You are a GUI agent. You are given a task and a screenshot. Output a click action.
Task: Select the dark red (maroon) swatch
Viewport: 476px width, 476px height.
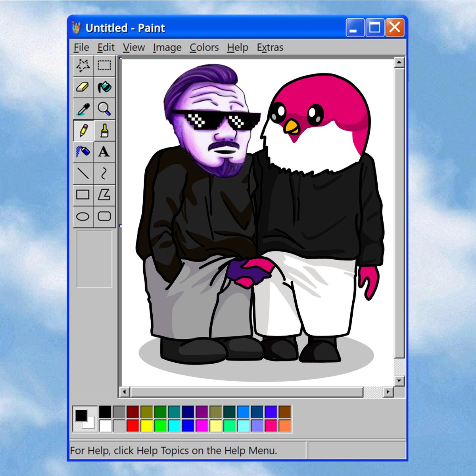[133, 412]
